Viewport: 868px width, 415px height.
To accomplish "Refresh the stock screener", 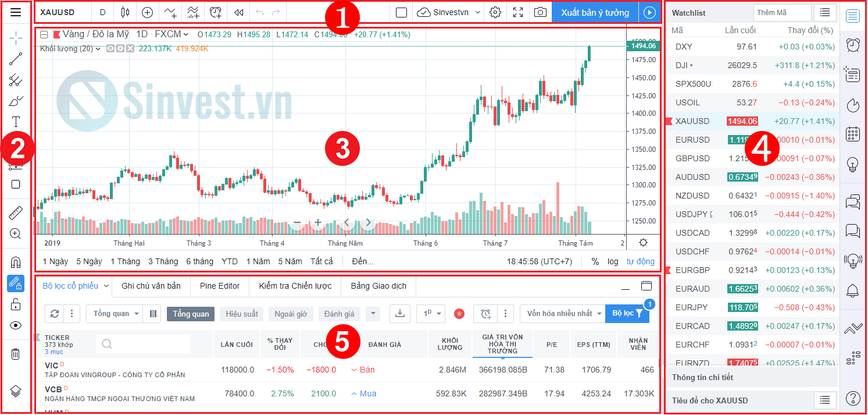I will tap(55, 314).
